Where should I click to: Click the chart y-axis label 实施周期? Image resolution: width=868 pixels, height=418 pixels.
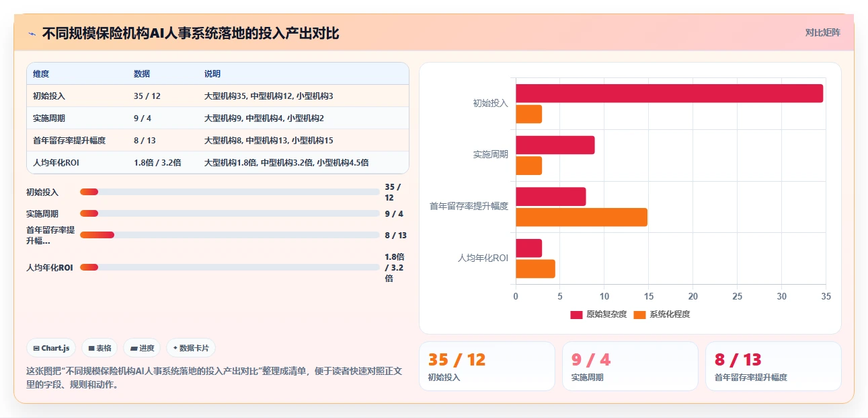tap(491, 155)
